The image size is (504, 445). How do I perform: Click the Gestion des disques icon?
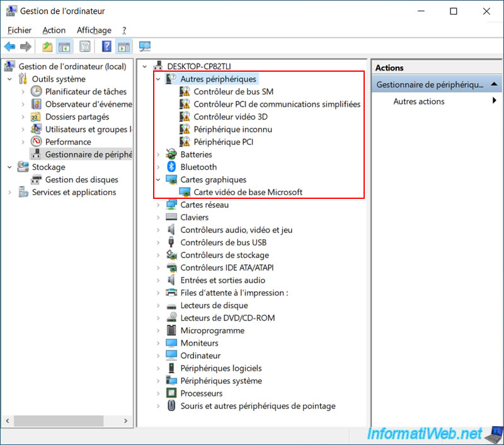pyautogui.click(x=36, y=179)
